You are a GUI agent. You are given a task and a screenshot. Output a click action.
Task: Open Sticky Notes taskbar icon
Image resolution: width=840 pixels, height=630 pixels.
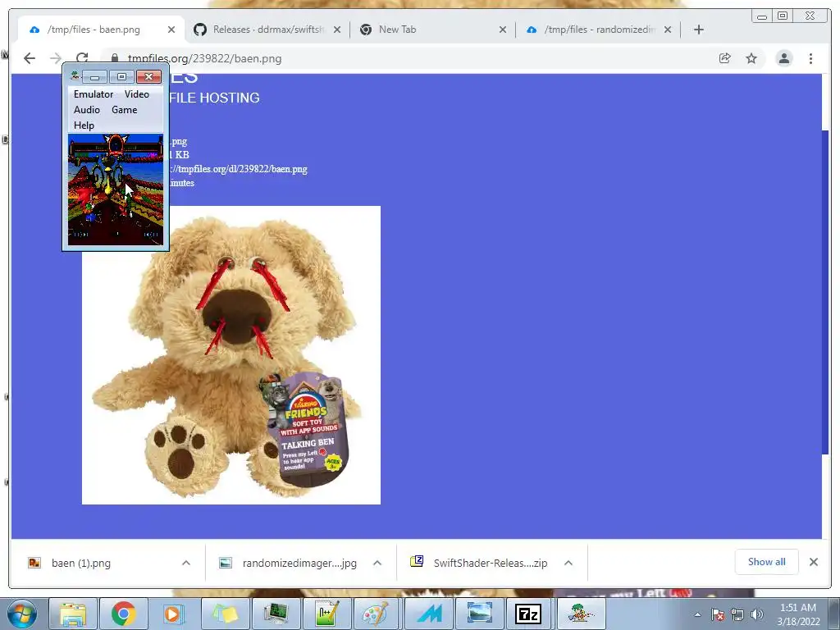pos(225,614)
